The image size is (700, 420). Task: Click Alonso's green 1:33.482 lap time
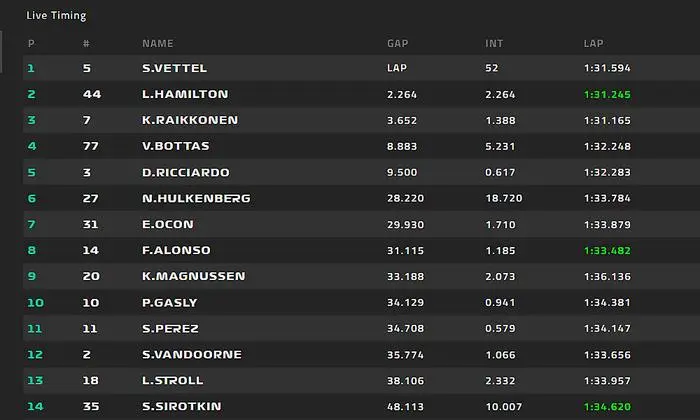point(607,251)
